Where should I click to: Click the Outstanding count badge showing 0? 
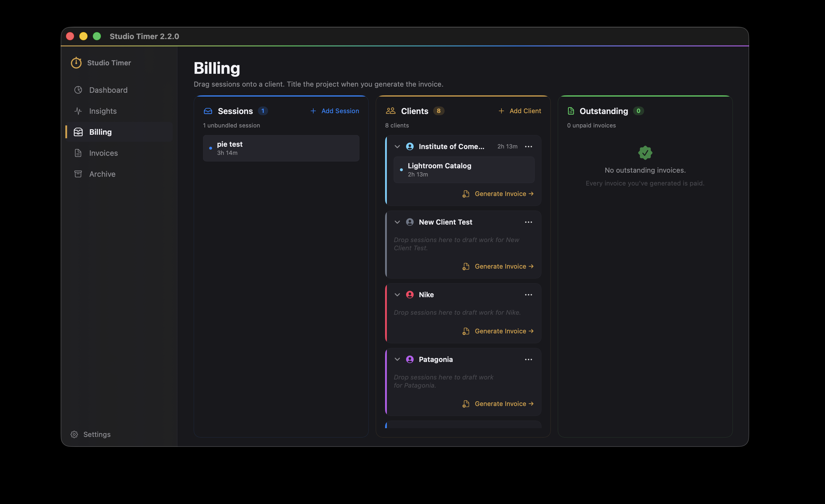(639, 111)
